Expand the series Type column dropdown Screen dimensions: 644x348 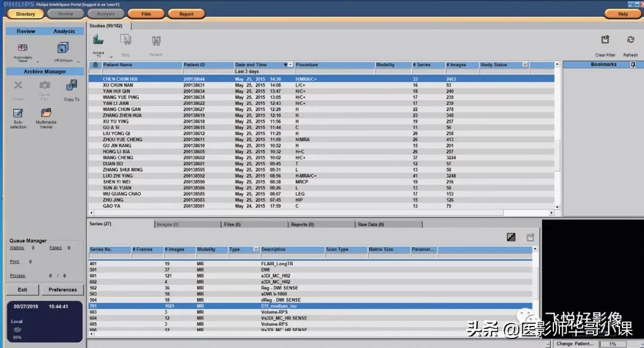256,249
